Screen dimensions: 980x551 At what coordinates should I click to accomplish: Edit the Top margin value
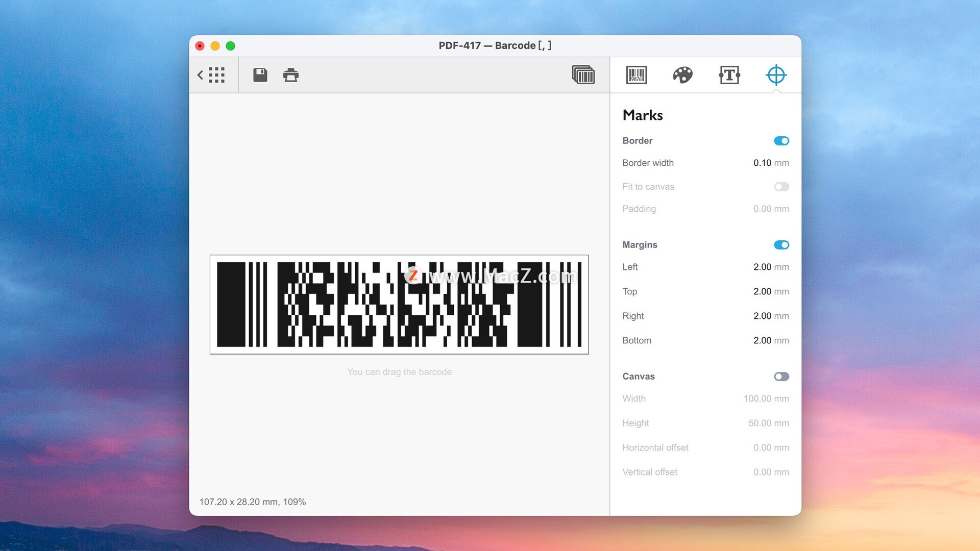pos(771,292)
